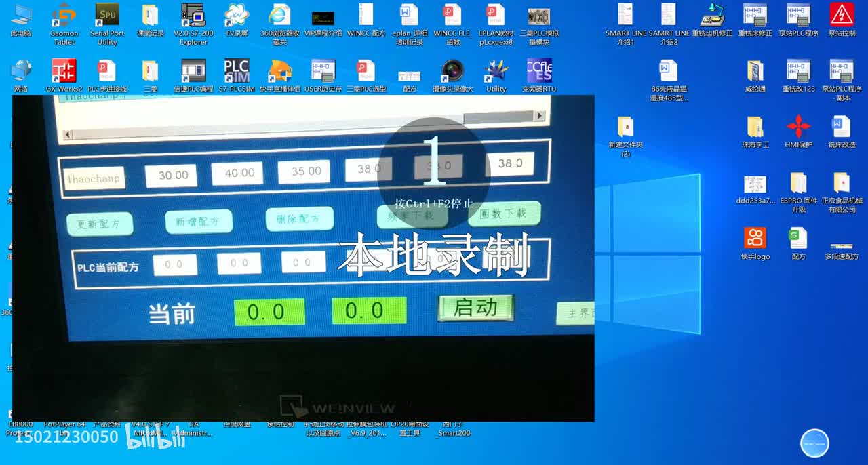
Task: Launch the Utility shortcut with star icon
Action: coord(496,75)
